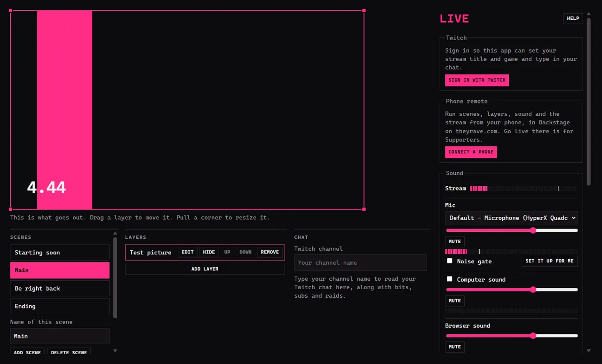The height and width of the screenshot is (364, 602).
Task: Select the Starting soon scene
Action: 60,253
